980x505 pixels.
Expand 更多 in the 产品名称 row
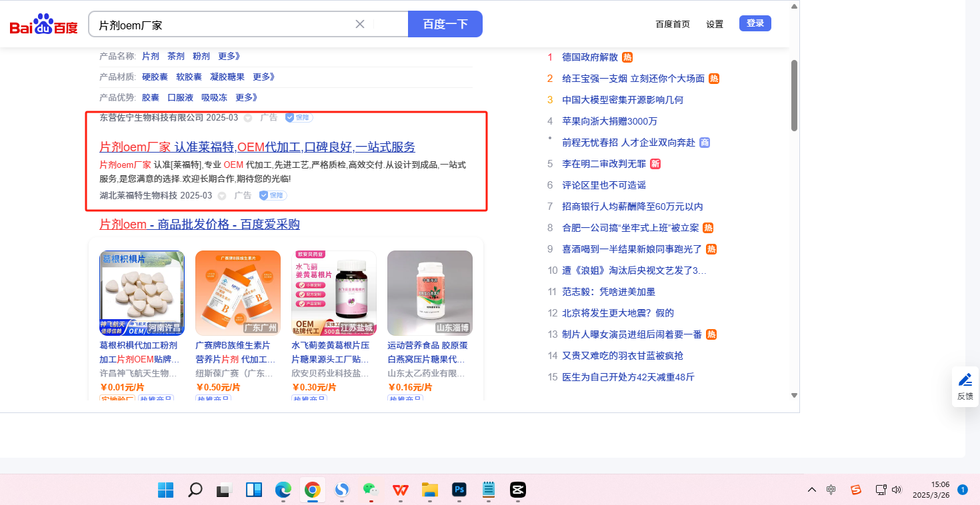click(229, 56)
